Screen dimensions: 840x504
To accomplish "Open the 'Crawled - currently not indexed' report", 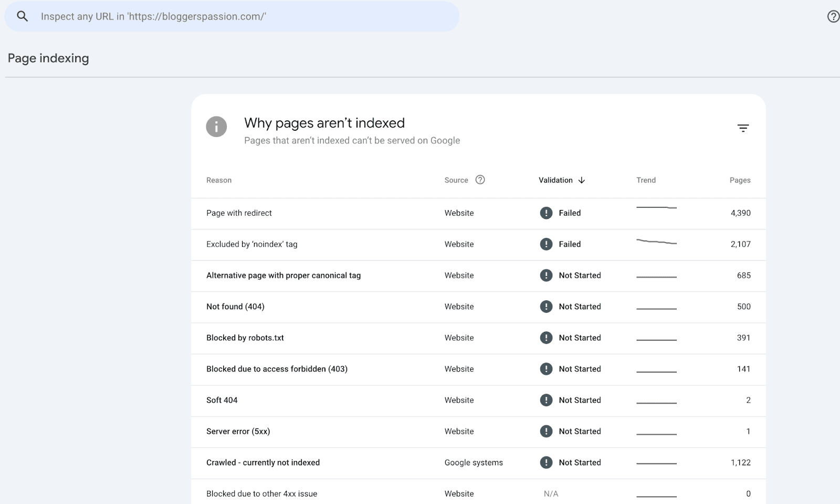I will pyautogui.click(x=263, y=463).
